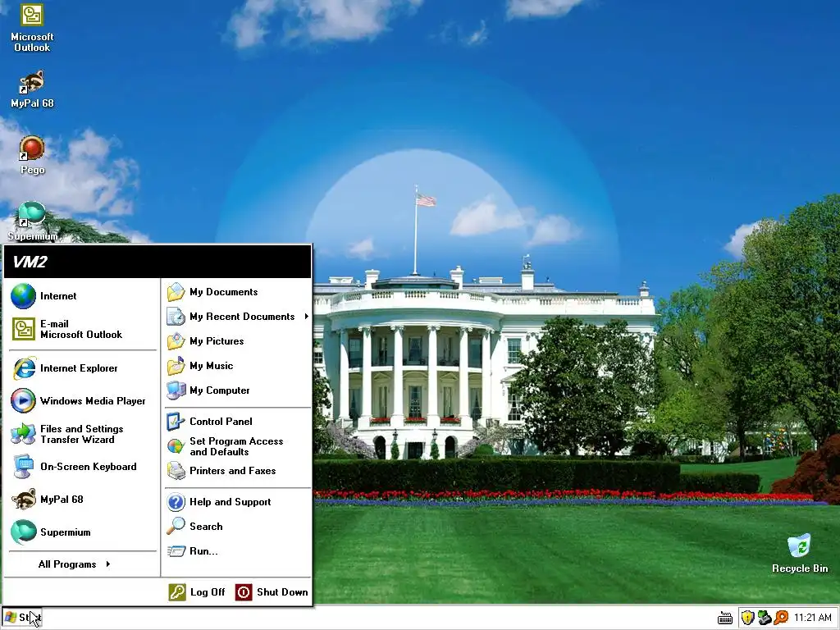Click the Run... label

[x=203, y=551]
